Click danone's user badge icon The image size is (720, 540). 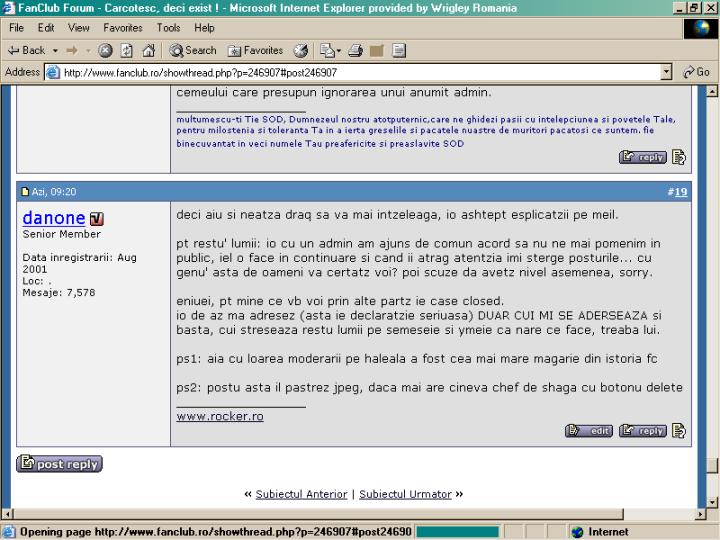(x=97, y=218)
